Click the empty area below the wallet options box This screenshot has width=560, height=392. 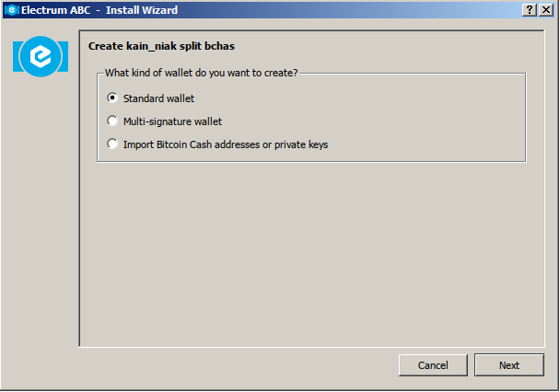(311, 253)
